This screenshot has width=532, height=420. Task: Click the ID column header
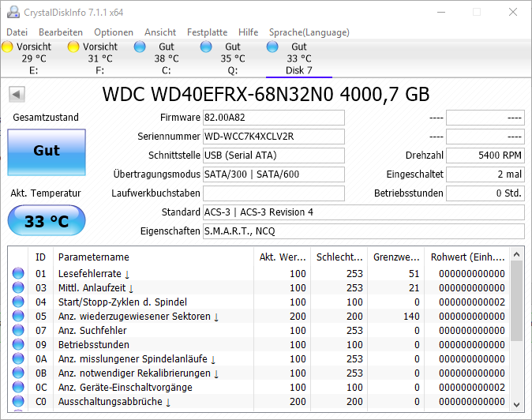tap(40, 257)
